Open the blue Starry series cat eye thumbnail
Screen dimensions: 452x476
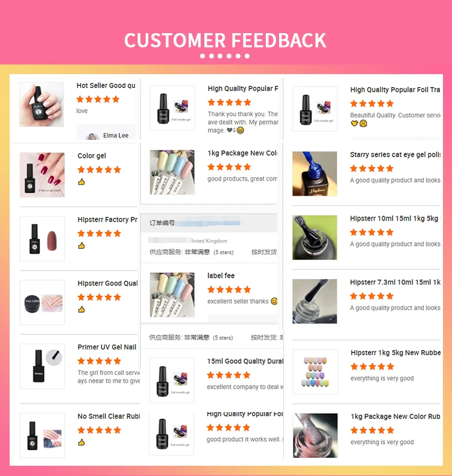point(315,174)
